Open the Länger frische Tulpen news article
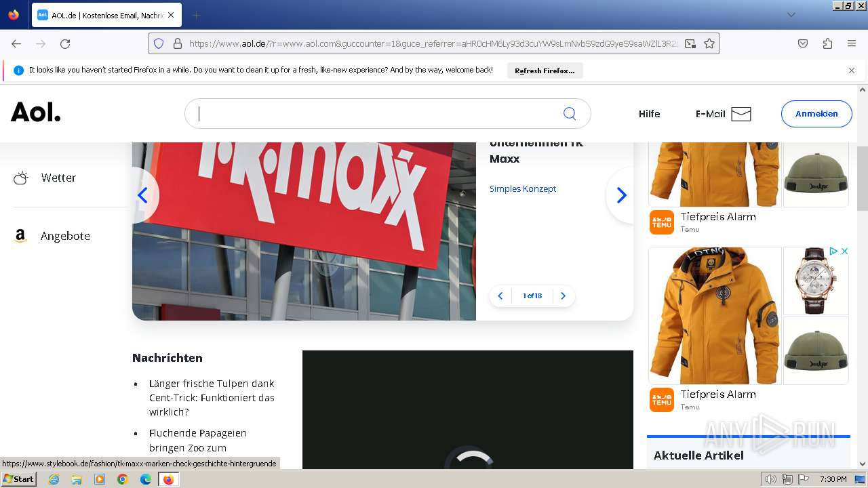This screenshot has width=868, height=488. point(212,398)
